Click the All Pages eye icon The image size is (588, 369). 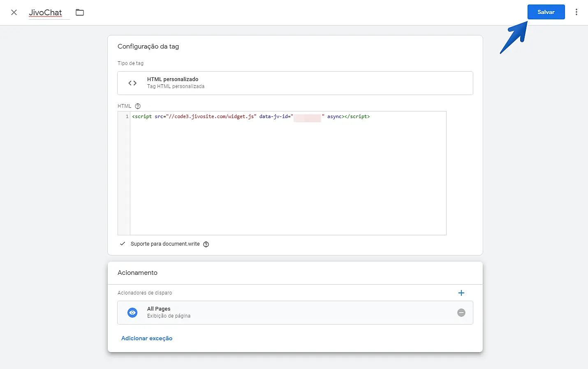[x=132, y=313]
